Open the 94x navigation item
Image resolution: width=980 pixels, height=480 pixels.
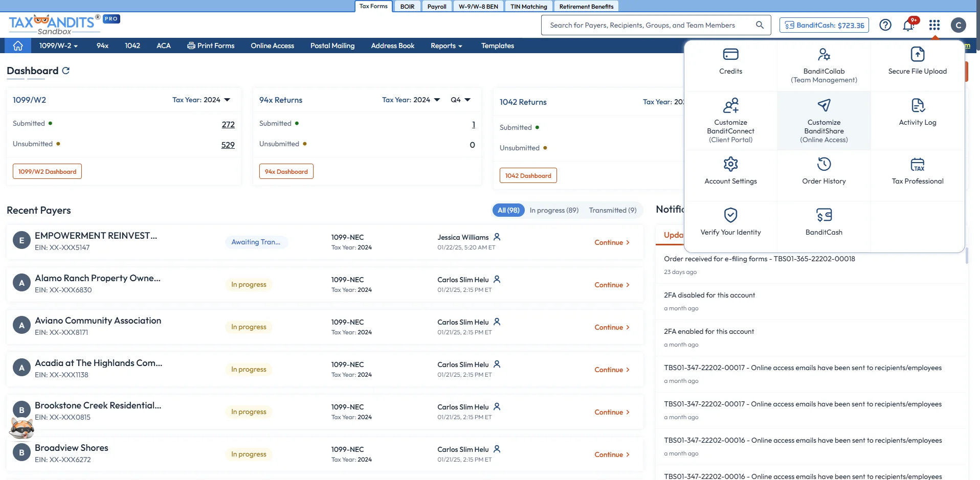click(x=102, y=45)
